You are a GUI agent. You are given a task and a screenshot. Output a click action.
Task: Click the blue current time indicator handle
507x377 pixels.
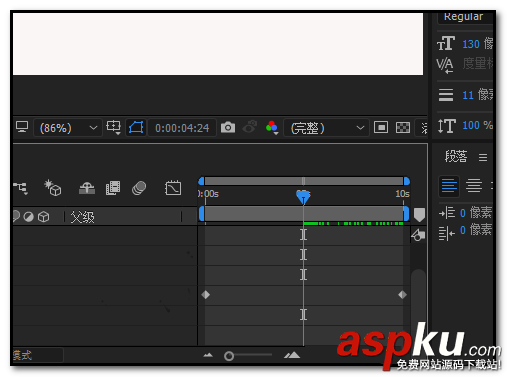303,197
